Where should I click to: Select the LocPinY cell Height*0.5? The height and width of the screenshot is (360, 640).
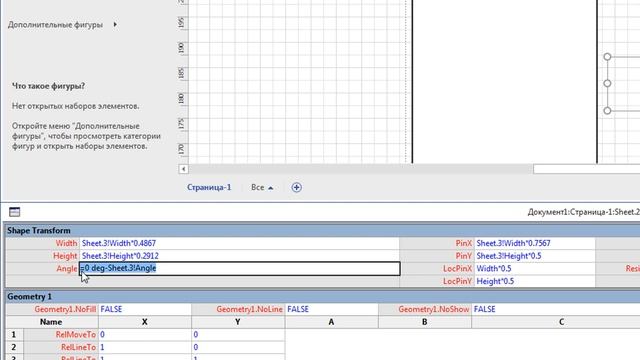535,281
